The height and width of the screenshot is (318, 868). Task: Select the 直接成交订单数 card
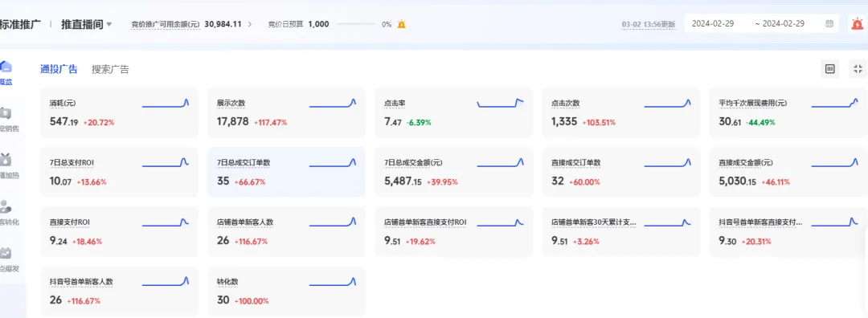[x=620, y=172]
